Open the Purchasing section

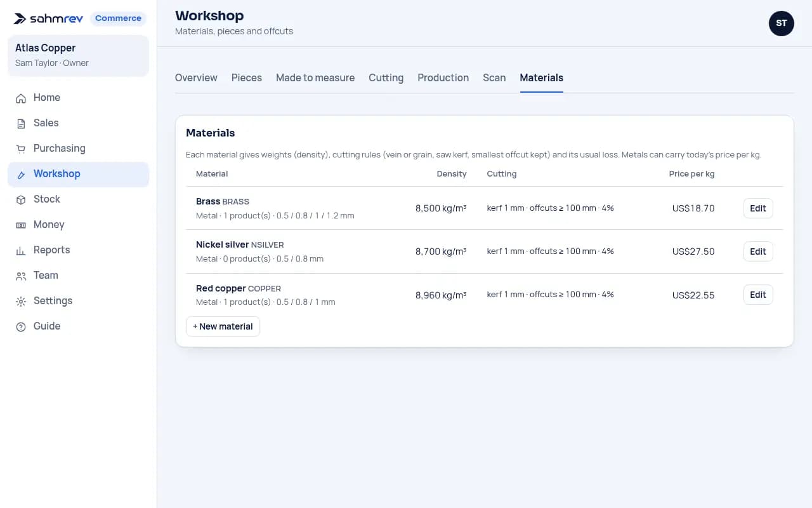pos(78,149)
